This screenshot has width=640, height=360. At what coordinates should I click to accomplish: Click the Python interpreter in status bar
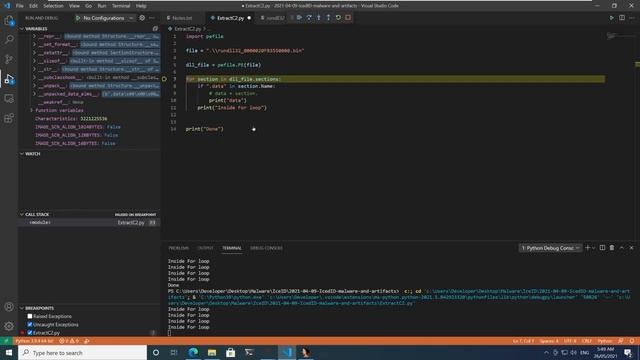[x=34, y=341]
